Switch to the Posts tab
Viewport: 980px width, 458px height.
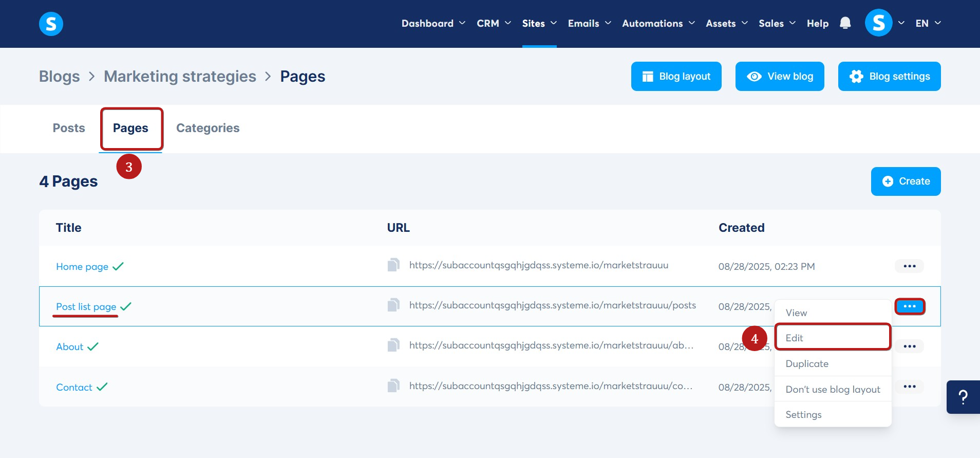(x=69, y=128)
